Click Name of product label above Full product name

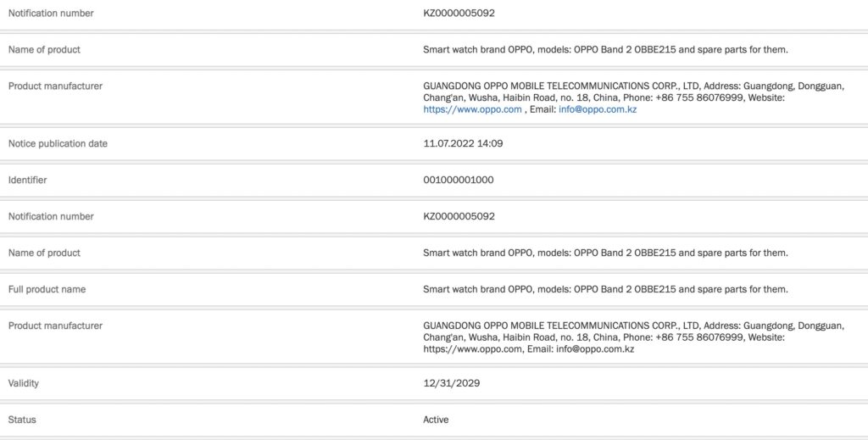(x=44, y=253)
